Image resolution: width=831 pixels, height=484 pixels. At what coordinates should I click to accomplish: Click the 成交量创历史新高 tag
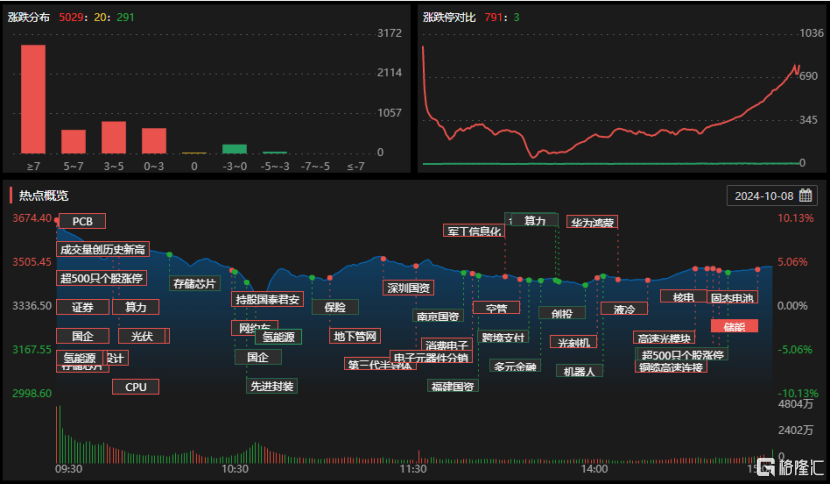click(103, 249)
